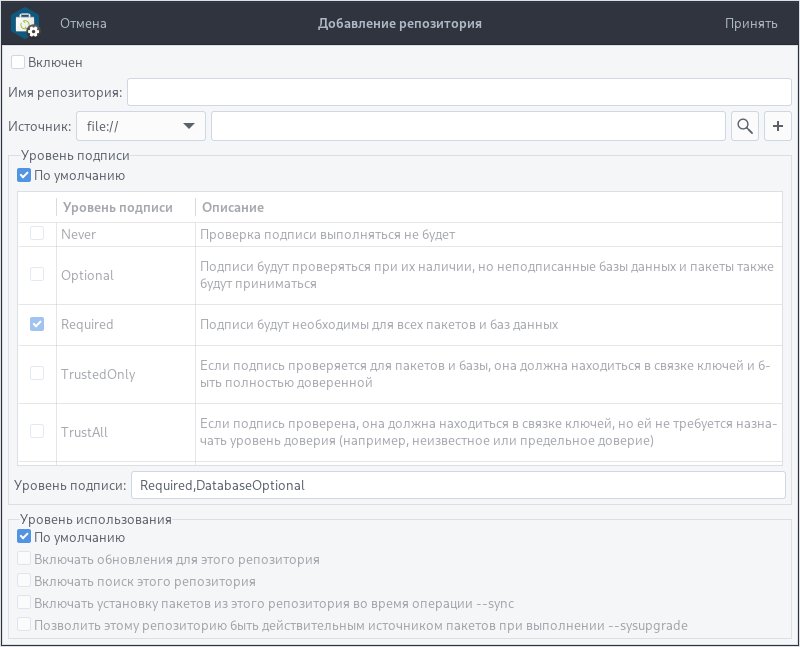The width and height of the screenshot is (800, 647).
Task: Check the TrustedOnly signature option
Action: coord(36,374)
